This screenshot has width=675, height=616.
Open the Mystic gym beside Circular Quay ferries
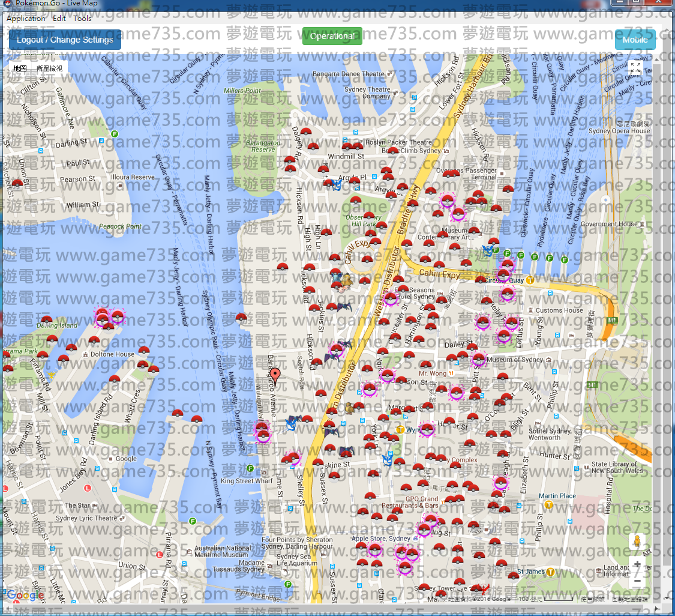[488, 250]
